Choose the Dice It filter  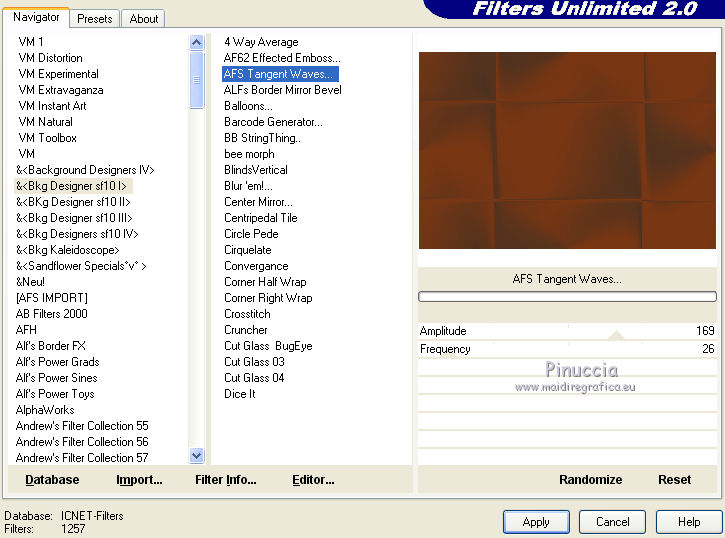click(240, 394)
